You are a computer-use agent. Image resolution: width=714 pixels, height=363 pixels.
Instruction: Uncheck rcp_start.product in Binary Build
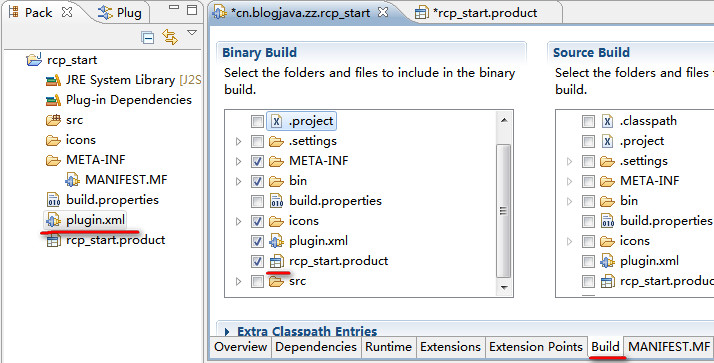[257, 261]
